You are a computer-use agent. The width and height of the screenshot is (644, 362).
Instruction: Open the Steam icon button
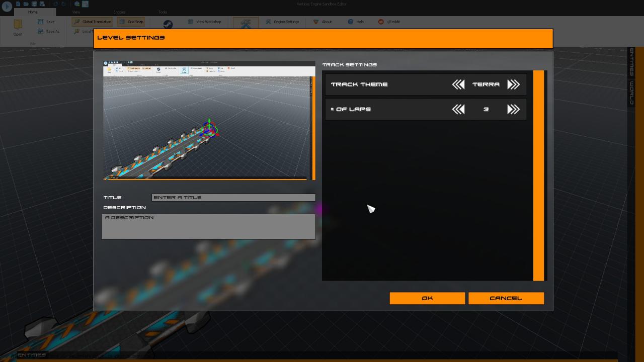pos(167,24)
